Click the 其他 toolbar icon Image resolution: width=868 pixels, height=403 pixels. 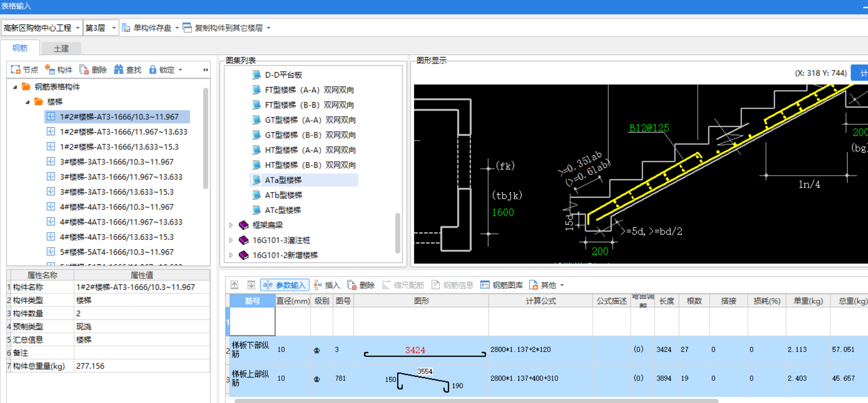[x=534, y=285]
